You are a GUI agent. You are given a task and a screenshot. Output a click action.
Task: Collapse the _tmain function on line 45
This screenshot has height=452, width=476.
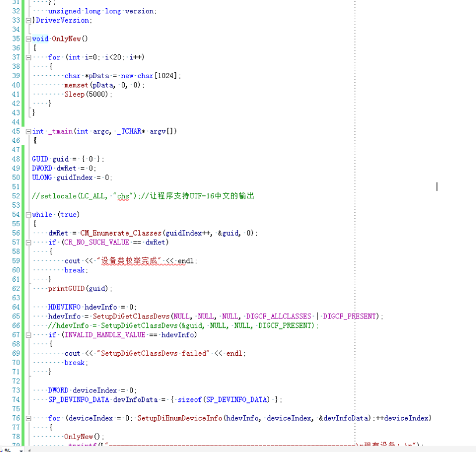point(28,131)
